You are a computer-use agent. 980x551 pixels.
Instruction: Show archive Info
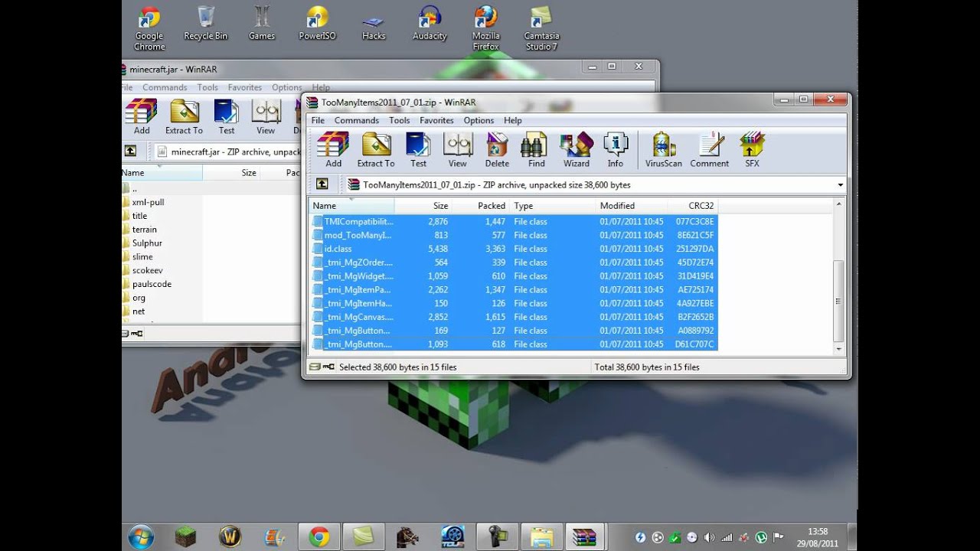pos(616,149)
